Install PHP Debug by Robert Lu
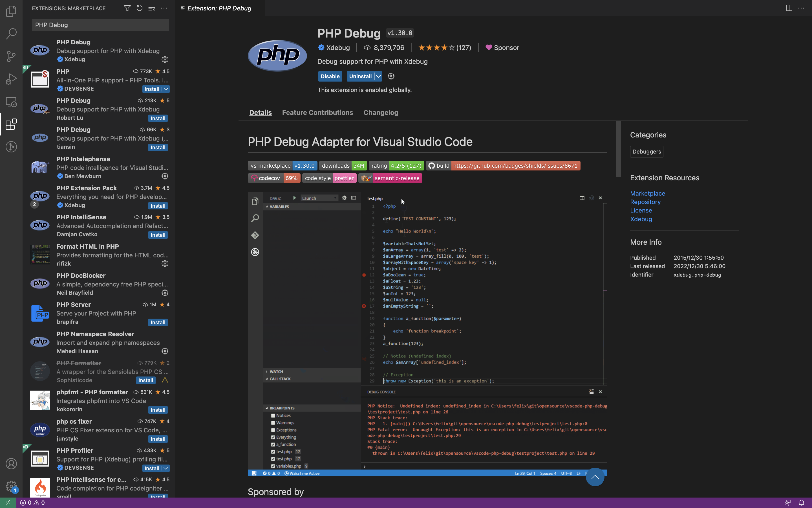 point(158,118)
